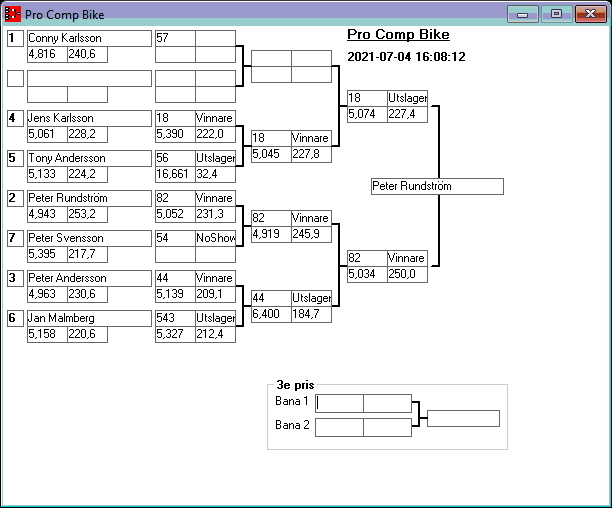
Task: Click the Jens Karlsson name field
Action: click(88, 118)
